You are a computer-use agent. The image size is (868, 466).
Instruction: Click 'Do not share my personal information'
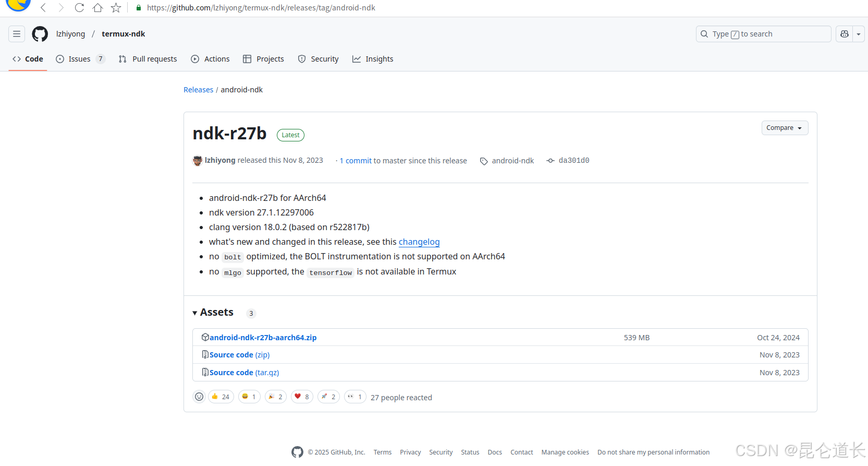[653, 452]
